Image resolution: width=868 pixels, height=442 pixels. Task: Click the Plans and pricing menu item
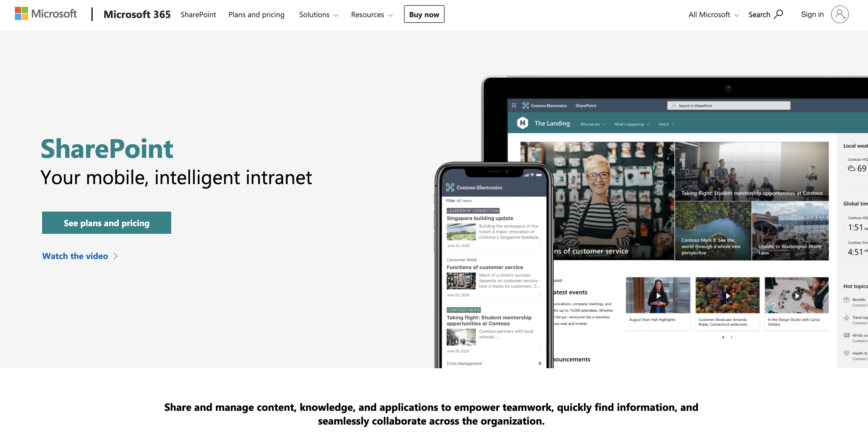tap(256, 14)
